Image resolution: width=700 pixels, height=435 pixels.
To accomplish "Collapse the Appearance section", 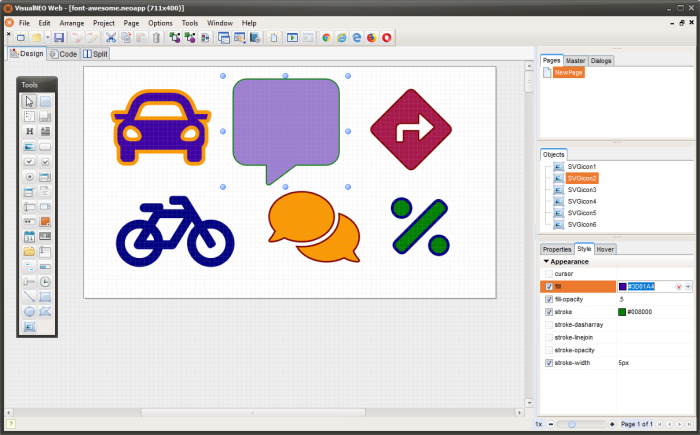I will tap(546, 261).
